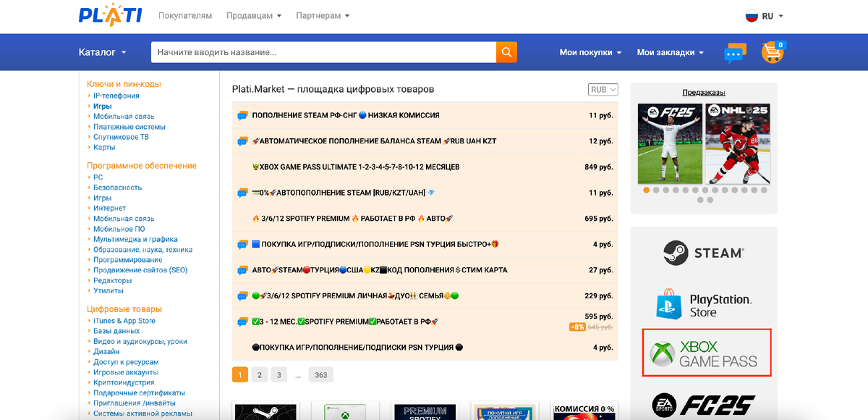
Task: Click chat icon beside АВТОМАТИЧЕСКОЕ ПОПОЛНЕНИЕ БАЛАНСА STEAM
Action: pos(243,141)
